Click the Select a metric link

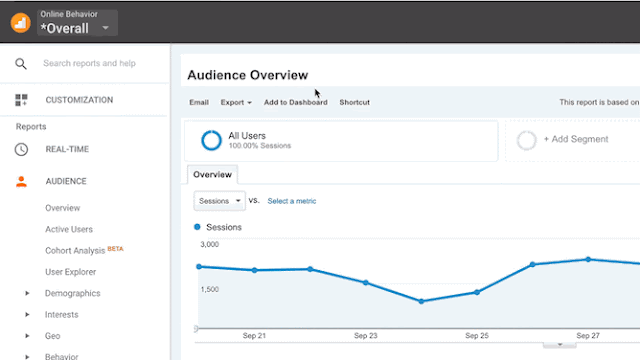point(292,201)
